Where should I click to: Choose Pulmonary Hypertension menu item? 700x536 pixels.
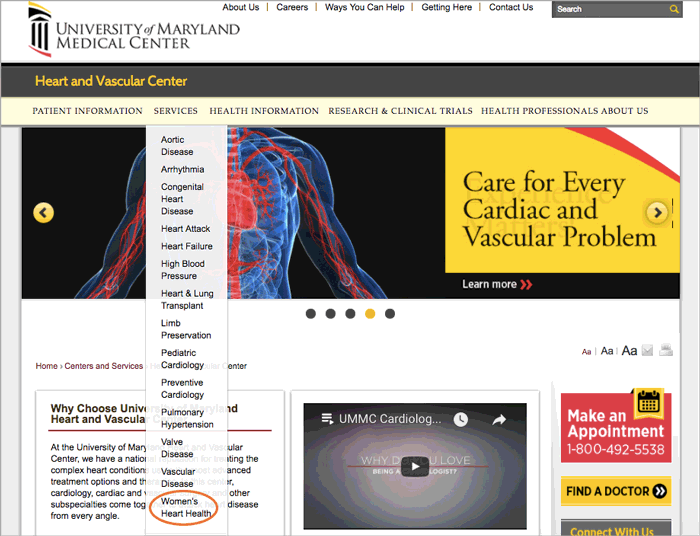point(187,418)
